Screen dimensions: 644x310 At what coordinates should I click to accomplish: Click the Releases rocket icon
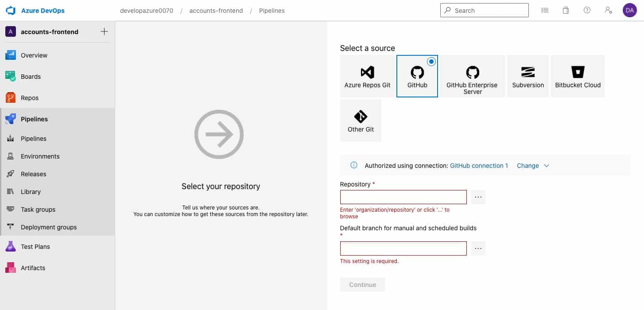[11, 174]
